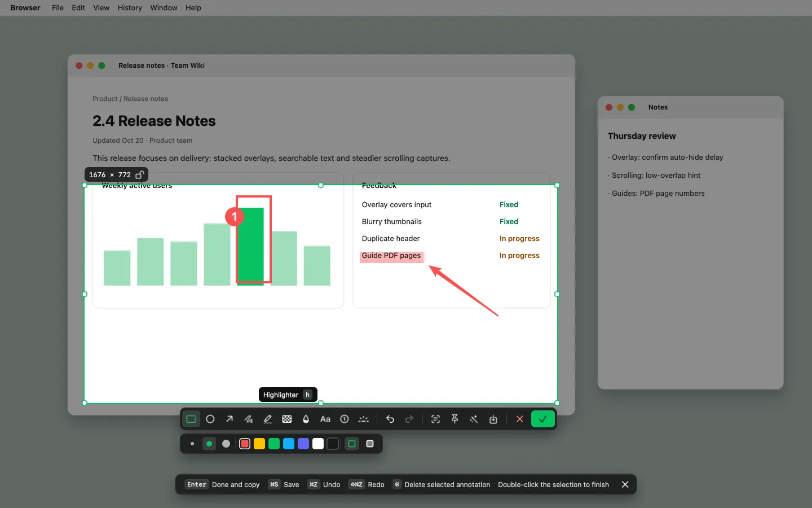This screenshot has height=508, width=812.
Task: Select the freehand Pencil tool
Action: (x=249, y=419)
